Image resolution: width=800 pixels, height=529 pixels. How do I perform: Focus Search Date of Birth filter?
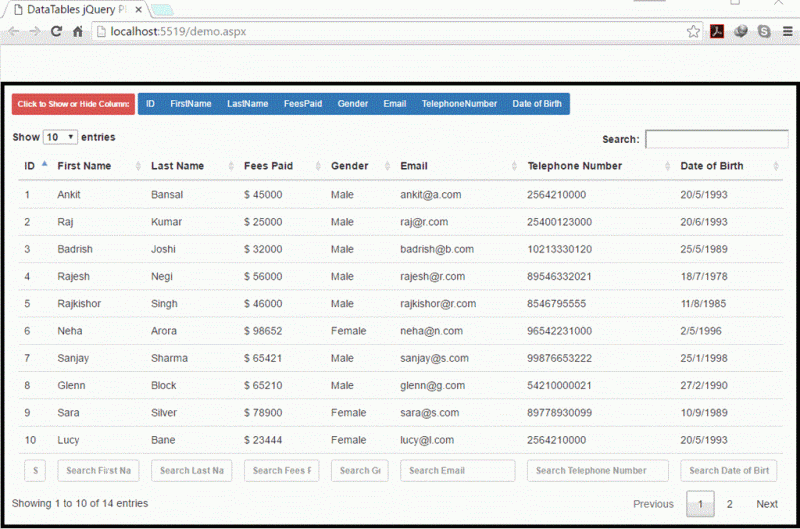pyautogui.click(x=729, y=471)
